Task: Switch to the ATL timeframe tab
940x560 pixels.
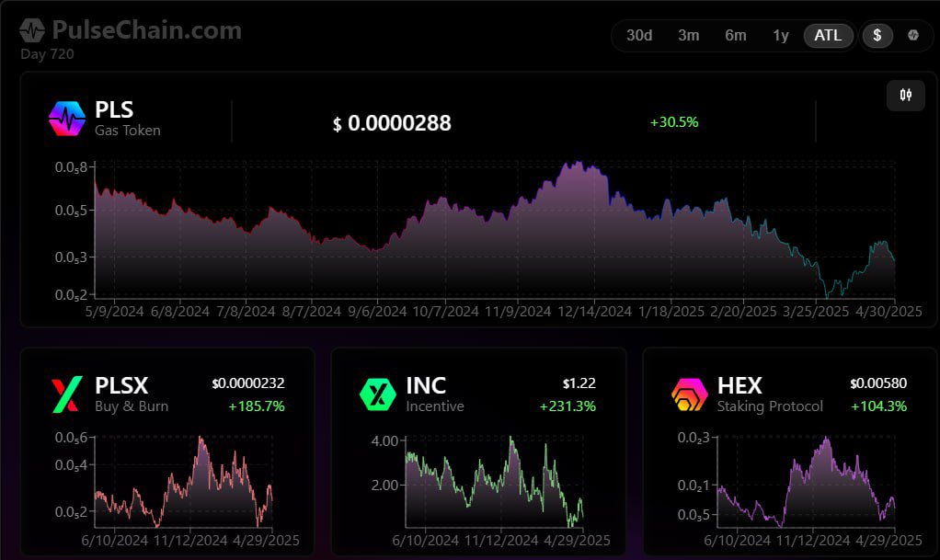Action: [827, 35]
